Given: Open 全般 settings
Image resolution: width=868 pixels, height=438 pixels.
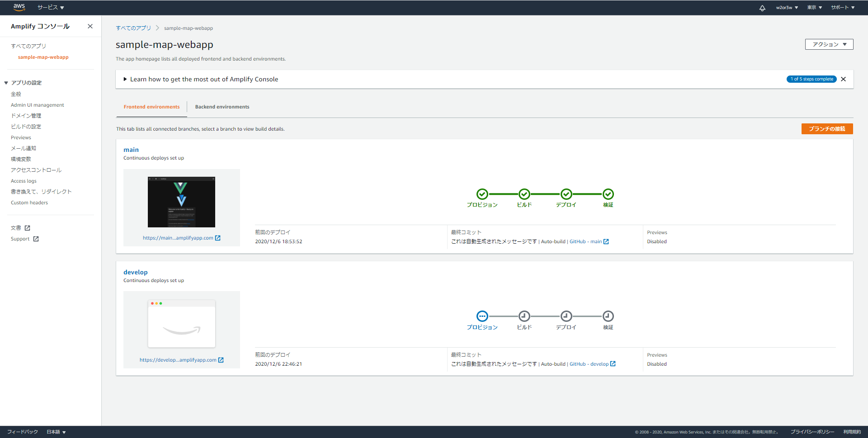Looking at the screenshot, I should pyautogui.click(x=16, y=94).
